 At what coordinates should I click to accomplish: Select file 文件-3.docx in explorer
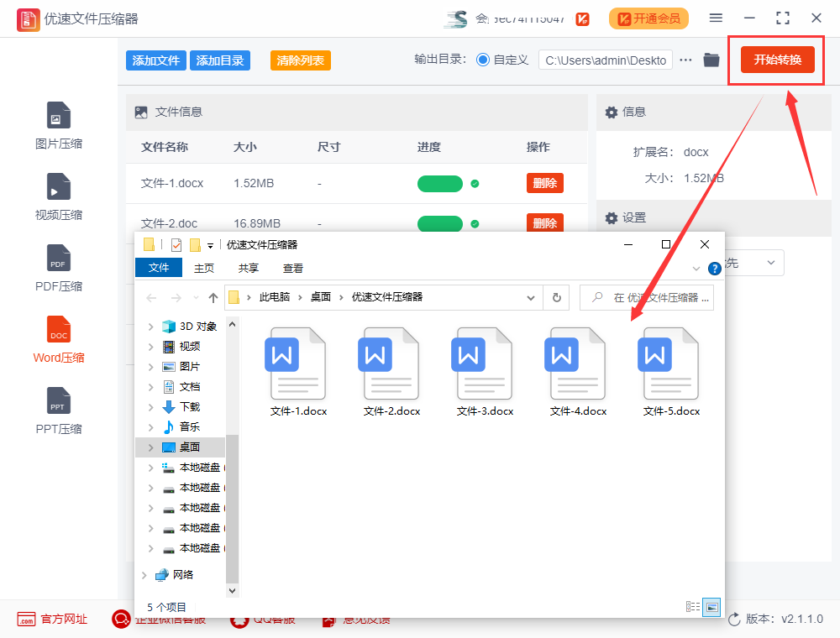pos(485,372)
